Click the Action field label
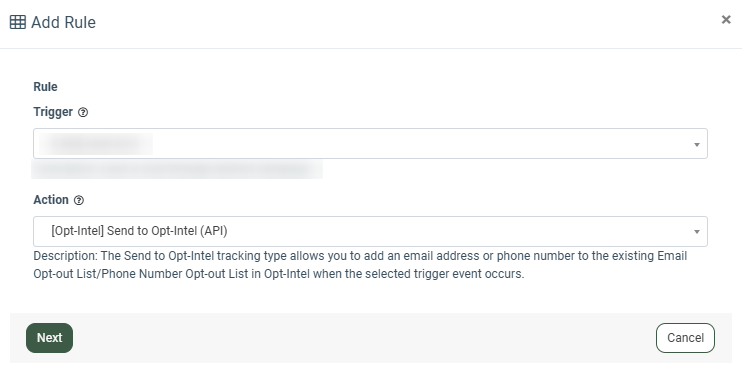The width and height of the screenshot is (742, 374). [51, 200]
